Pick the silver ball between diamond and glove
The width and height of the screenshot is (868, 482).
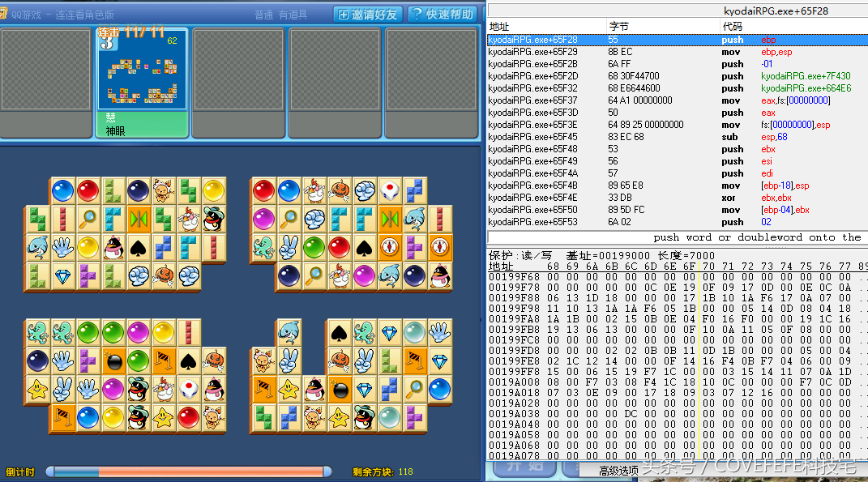point(415,333)
